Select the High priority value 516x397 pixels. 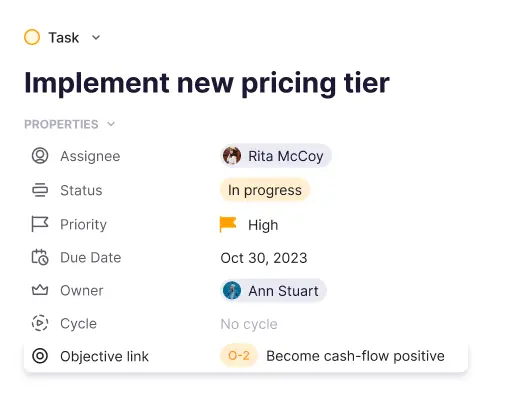coord(263,225)
